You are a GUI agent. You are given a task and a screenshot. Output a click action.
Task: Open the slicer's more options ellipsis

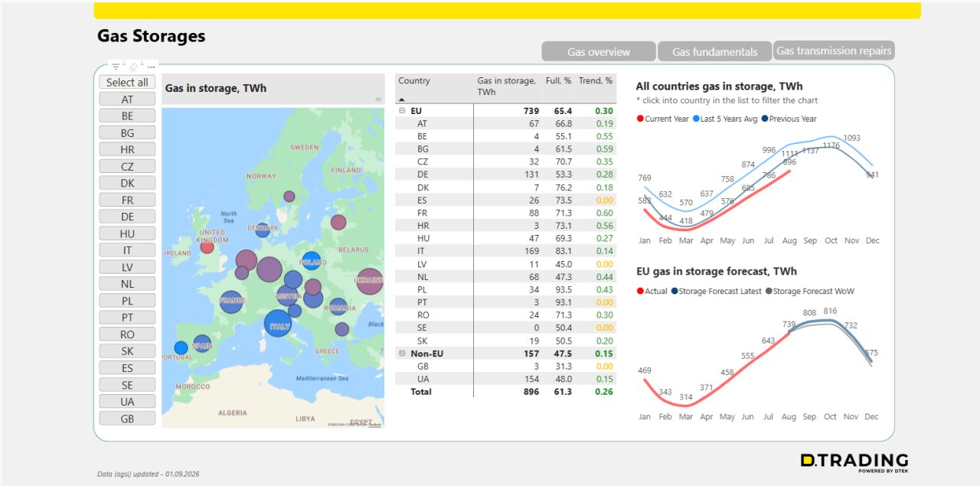pos(151,67)
